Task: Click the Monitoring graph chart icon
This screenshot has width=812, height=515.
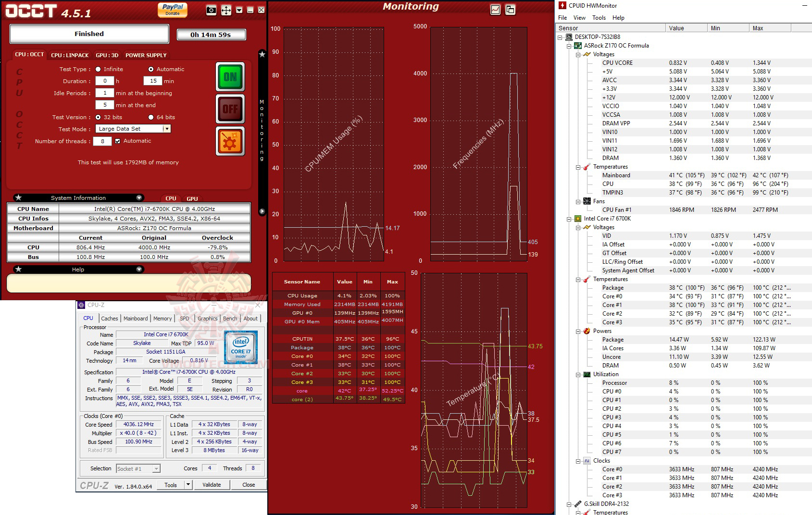Action: pos(496,10)
